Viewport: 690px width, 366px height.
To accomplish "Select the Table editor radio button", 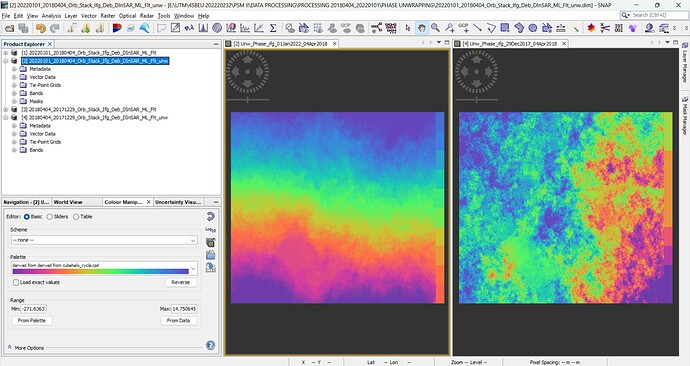I will (76, 217).
